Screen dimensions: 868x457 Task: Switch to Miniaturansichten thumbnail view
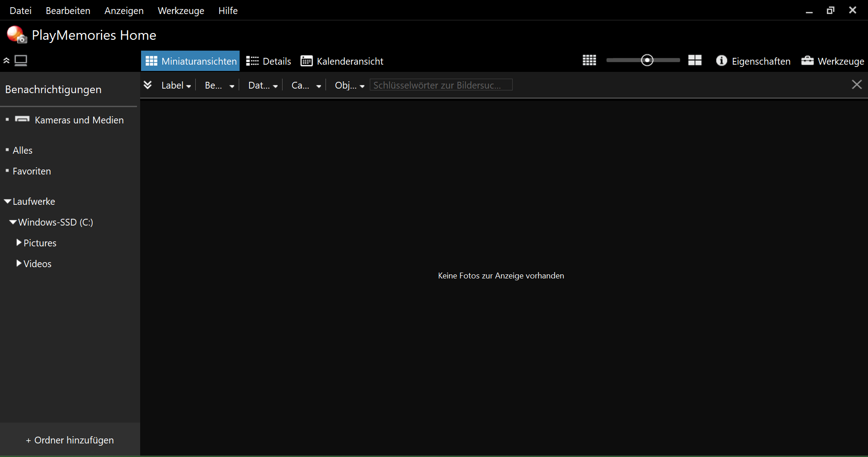point(190,61)
